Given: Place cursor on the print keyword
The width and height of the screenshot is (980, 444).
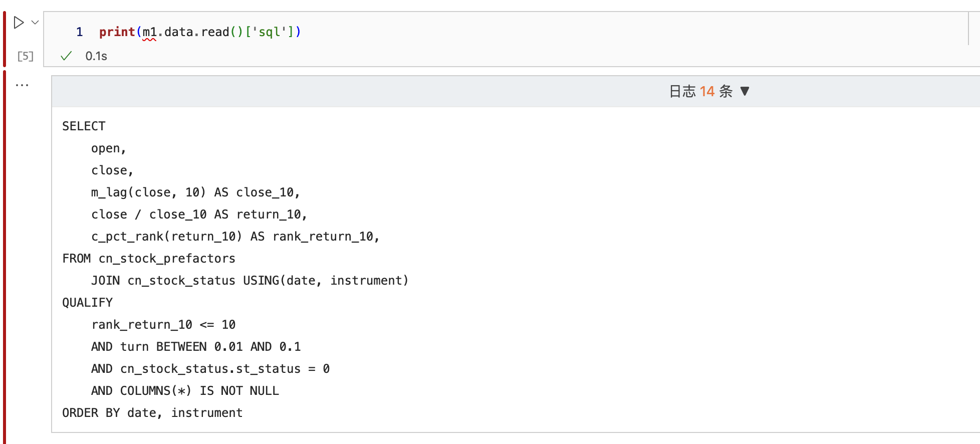Looking at the screenshot, I should [x=117, y=32].
